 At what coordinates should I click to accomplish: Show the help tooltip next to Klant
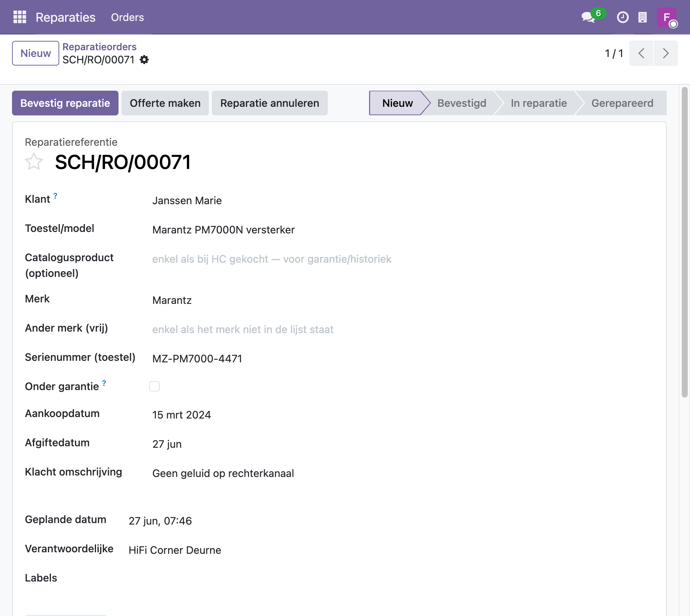tap(55, 196)
